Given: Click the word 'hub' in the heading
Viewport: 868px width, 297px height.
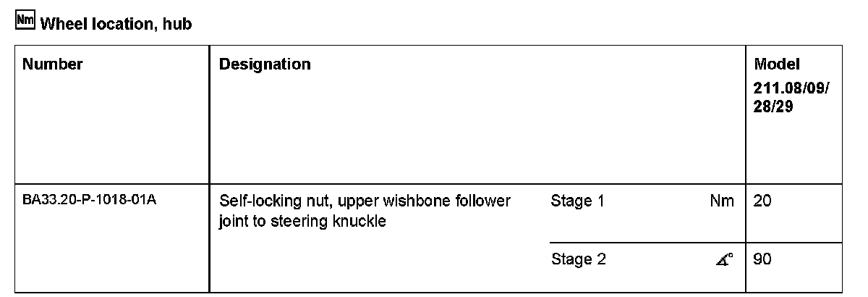Looking at the screenshot, I should pos(178,24).
